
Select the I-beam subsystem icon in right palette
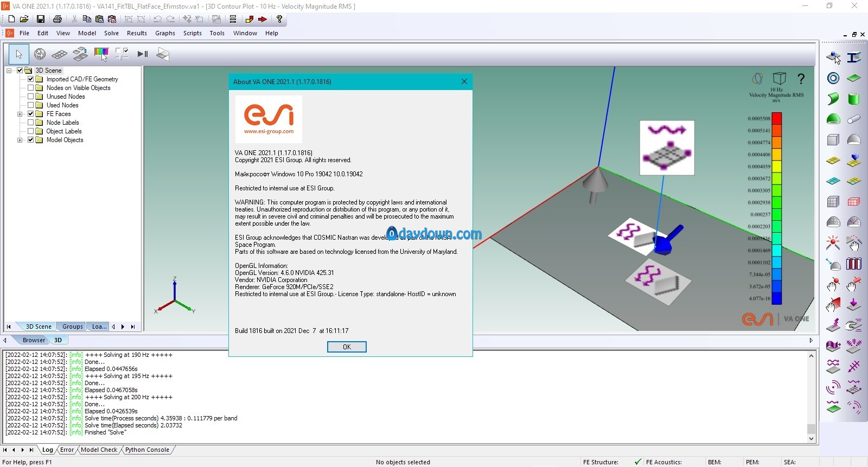(x=854, y=57)
